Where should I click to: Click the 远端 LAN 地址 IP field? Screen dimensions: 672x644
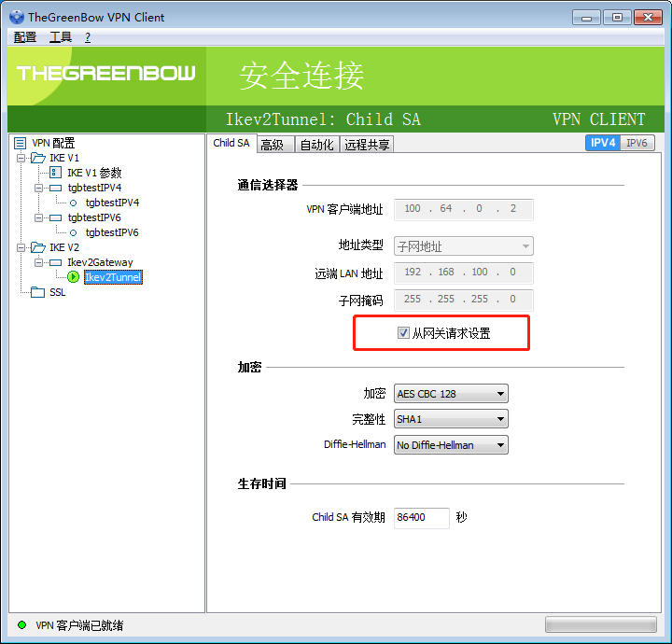pyautogui.click(x=464, y=273)
